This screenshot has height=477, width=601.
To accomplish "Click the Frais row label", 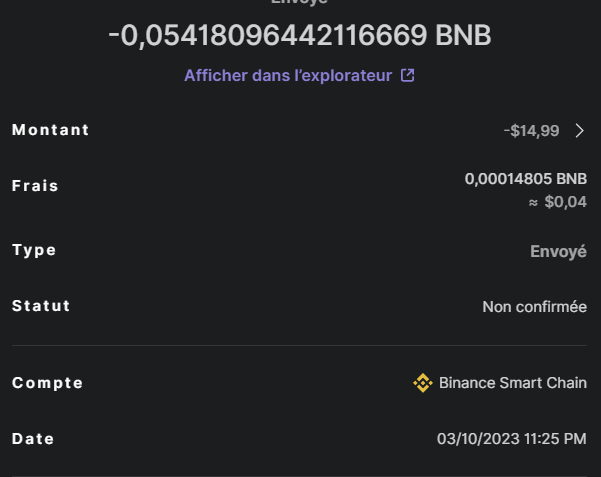I will pos(36,186).
